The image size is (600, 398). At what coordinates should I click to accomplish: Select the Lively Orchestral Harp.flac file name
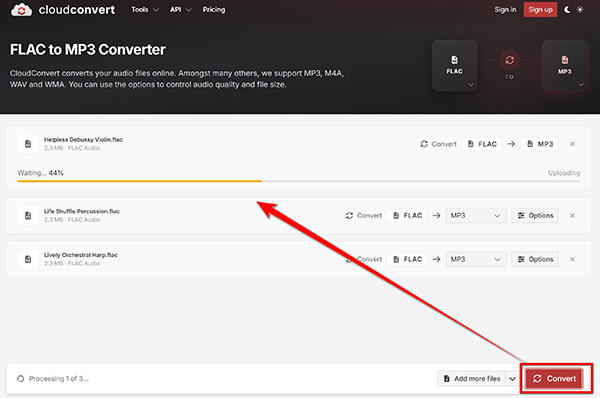click(x=81, y=255)
